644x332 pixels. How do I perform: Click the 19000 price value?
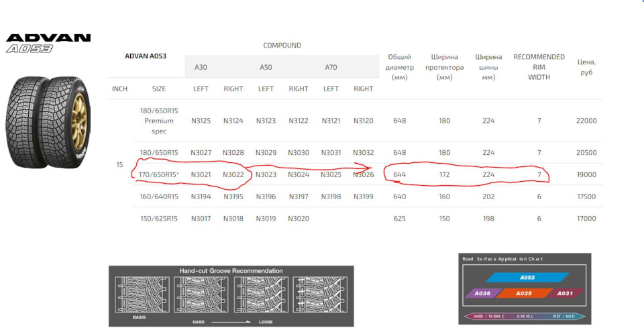(586, 174)
